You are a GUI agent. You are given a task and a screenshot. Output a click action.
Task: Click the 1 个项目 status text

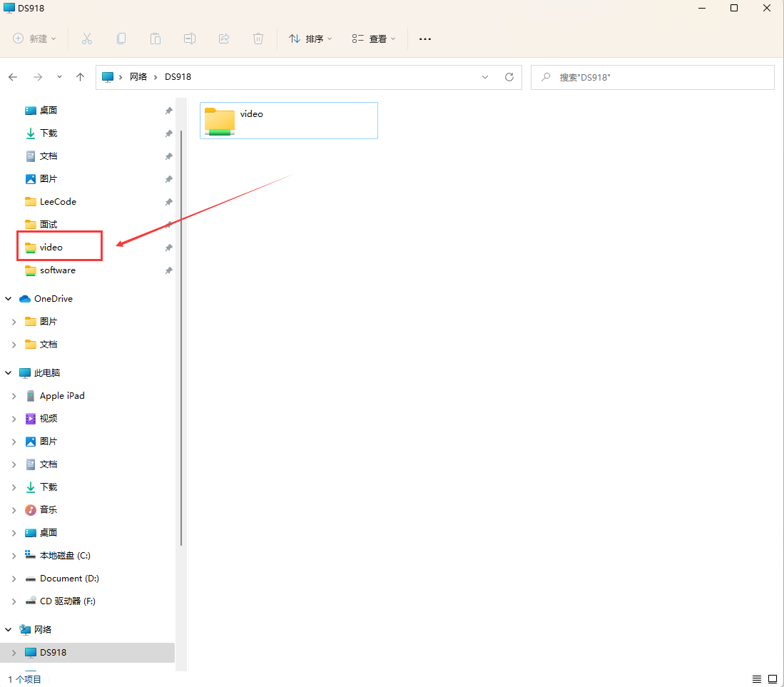point(24,679)
